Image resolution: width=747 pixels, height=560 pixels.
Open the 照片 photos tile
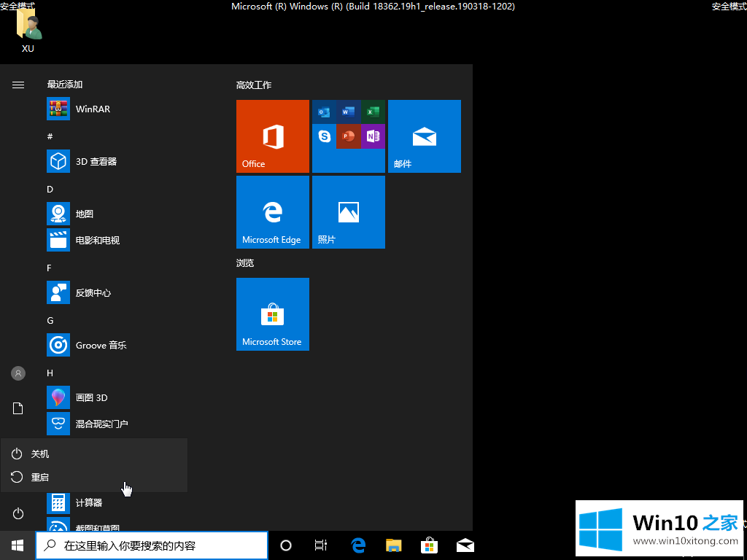[348, 212]
